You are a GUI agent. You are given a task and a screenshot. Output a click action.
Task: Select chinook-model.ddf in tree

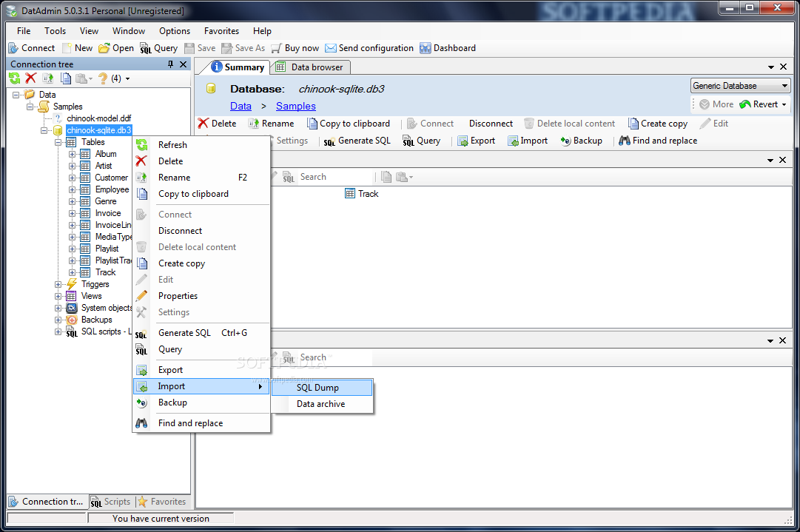[99, 118]
